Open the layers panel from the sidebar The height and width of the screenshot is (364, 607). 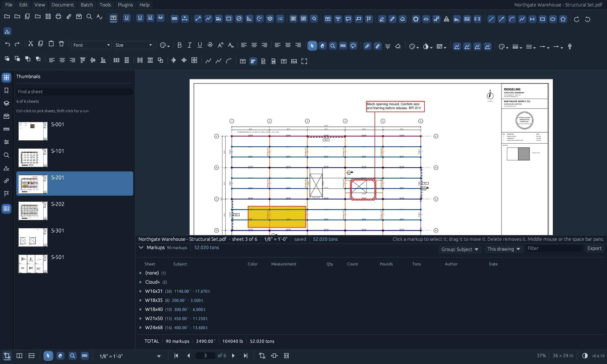point(6,103)
